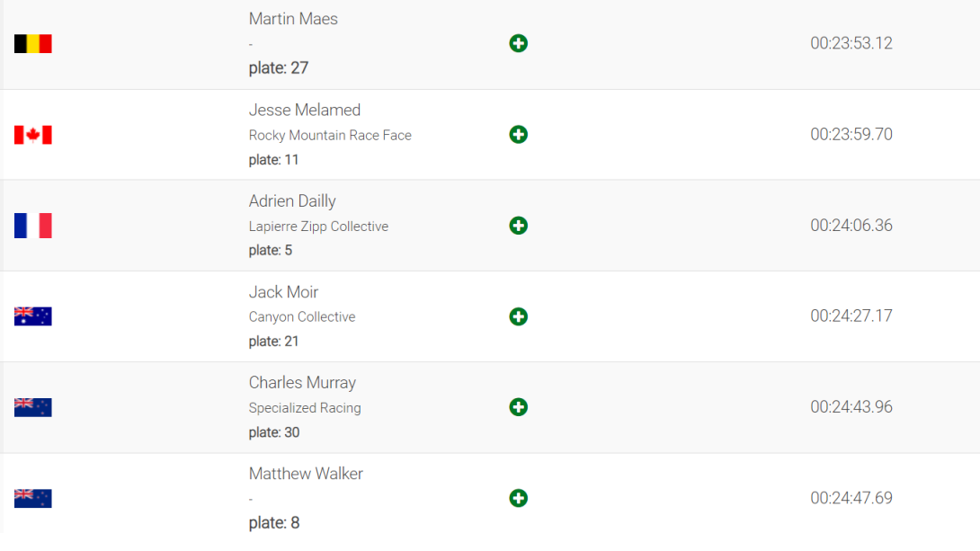Expand Jesse Melamed details with plus icon

pyautogui.click(x=518, y=134)
